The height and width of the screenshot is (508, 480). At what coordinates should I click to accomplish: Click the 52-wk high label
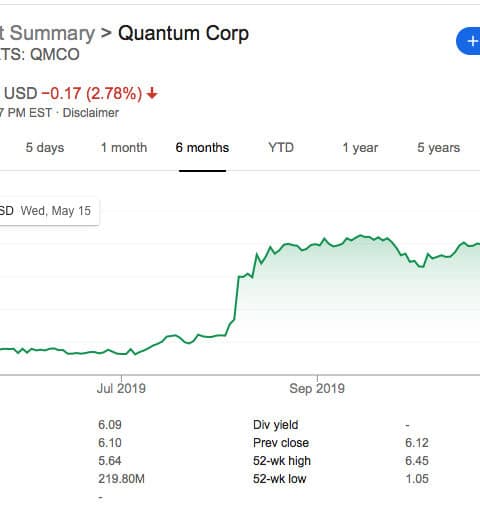pos(282,461)
